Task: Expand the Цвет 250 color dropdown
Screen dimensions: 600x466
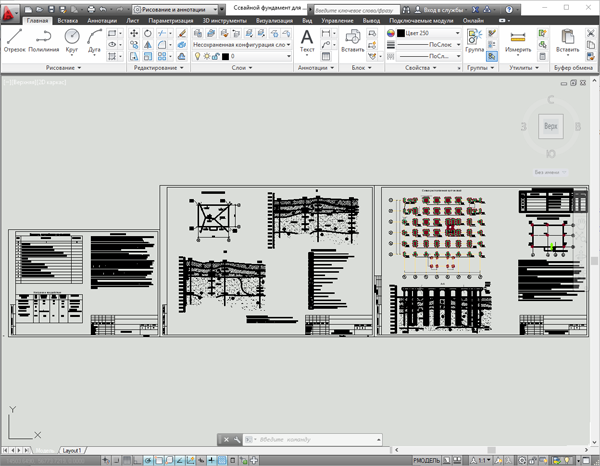Action: pos(458,33)
